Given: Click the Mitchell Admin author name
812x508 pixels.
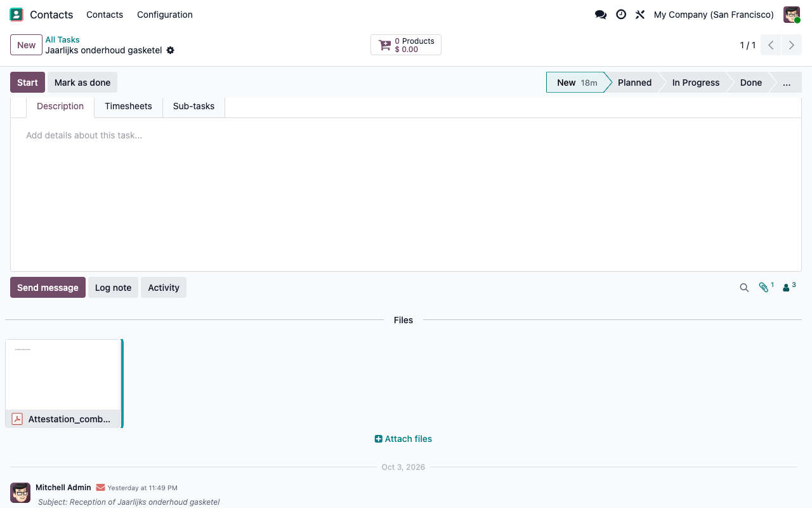Looking at the screenshot, I should (x=63, y=488).
